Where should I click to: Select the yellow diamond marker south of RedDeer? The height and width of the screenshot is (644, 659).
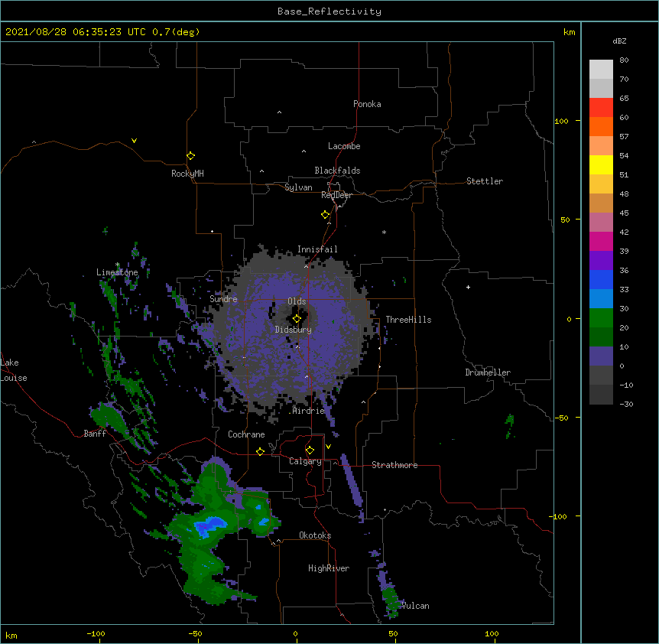point(325,215)
